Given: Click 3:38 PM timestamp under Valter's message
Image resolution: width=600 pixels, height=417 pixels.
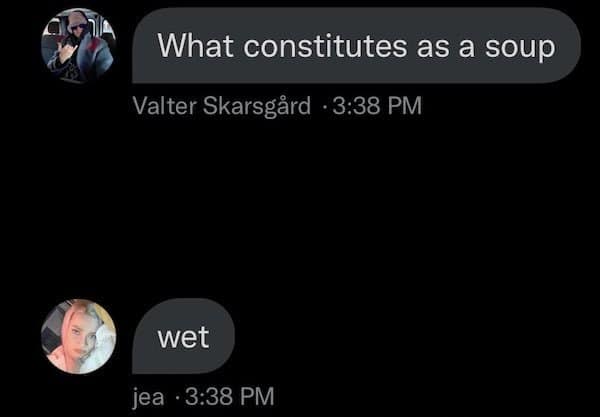Looking at the screenshot, I should pos(377,106).
